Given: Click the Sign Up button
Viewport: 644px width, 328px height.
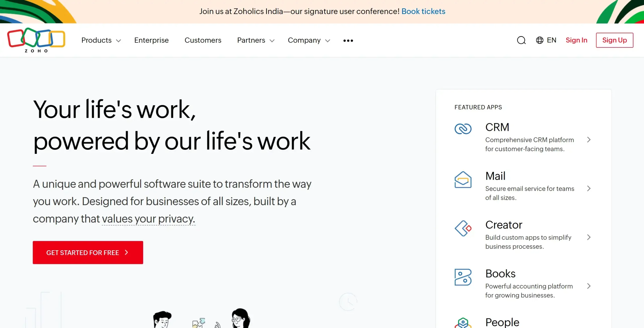Looking at the screenshot, I should pyautogui.click(x=615, y=40).
